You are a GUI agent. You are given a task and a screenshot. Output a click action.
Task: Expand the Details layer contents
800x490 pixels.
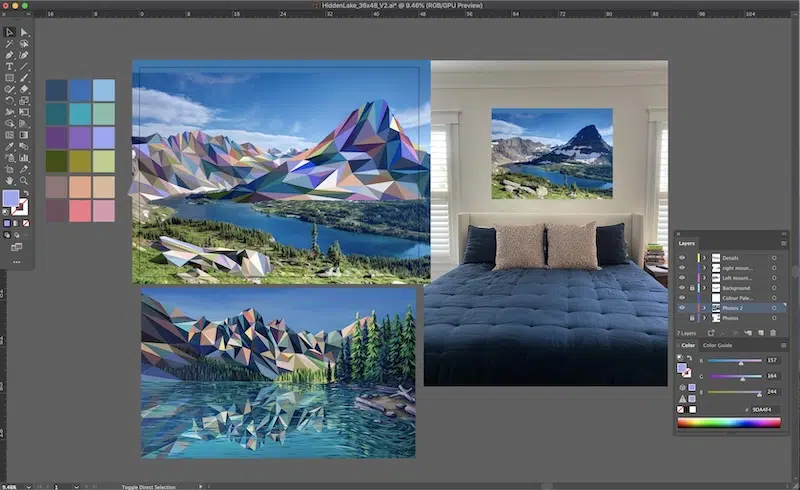[x=704, y=258]
